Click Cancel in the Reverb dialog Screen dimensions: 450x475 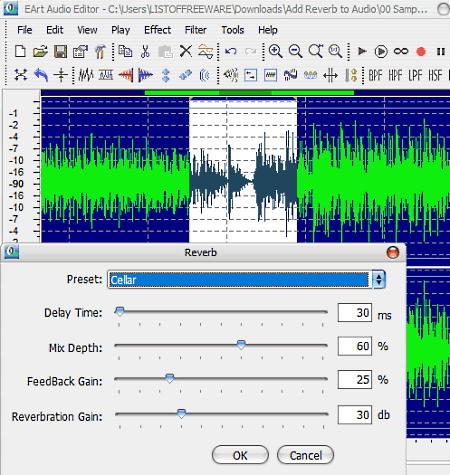click(x=305, y=455)
